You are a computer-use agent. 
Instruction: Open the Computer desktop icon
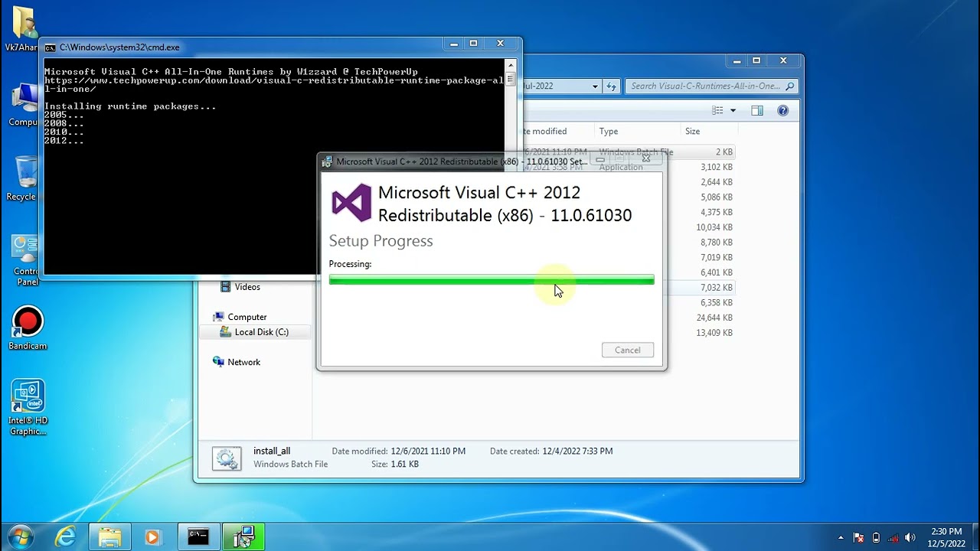(x=24, y=105)
